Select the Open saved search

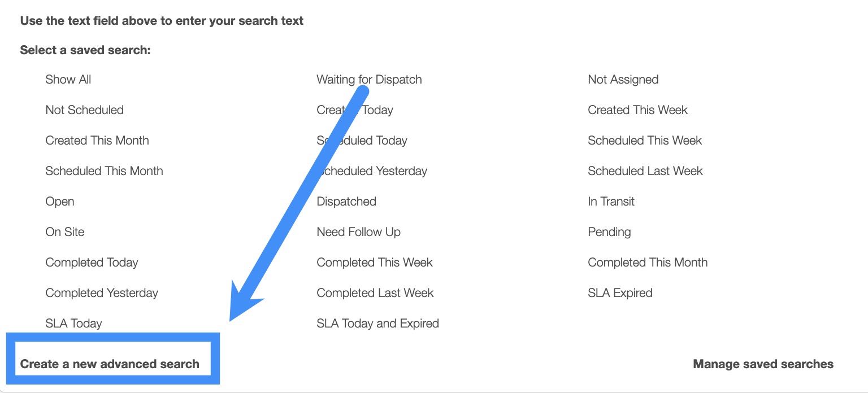click(59, 202)
